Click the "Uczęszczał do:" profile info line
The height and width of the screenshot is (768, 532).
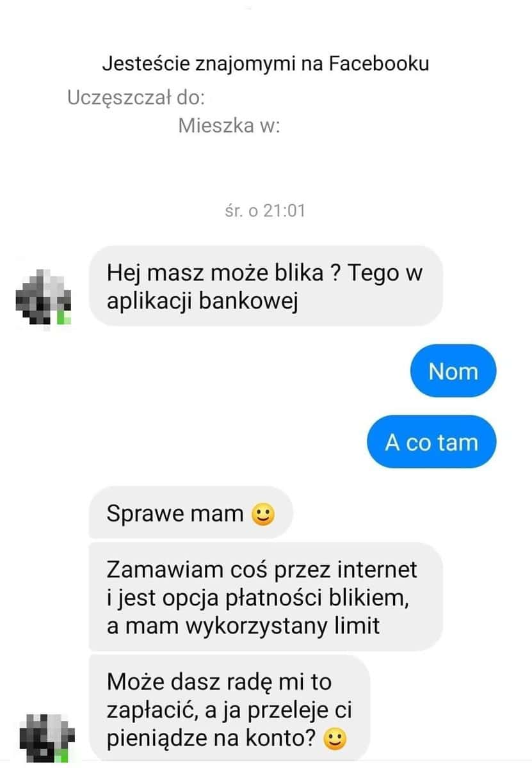pyautogui.click(x=136, y=98)
